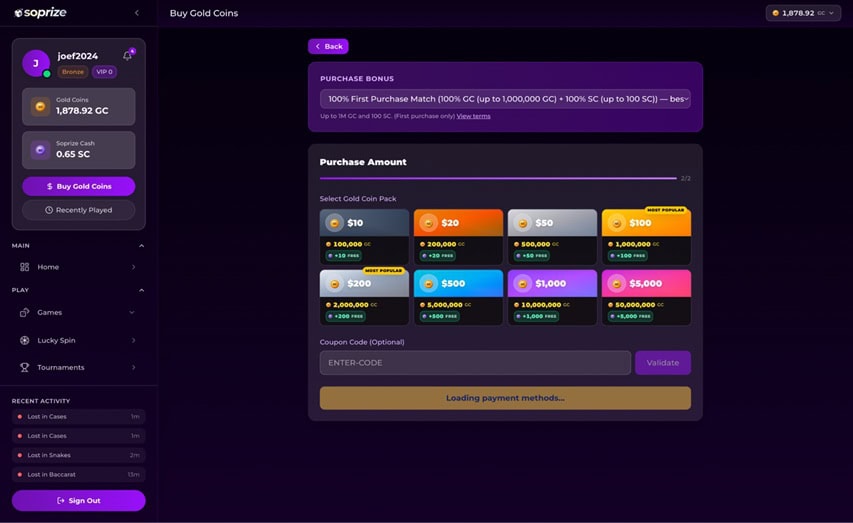This screenshot has width=853, height=523.
Task: Select the $1,000 Gold Coin pack
Action: 552,298
